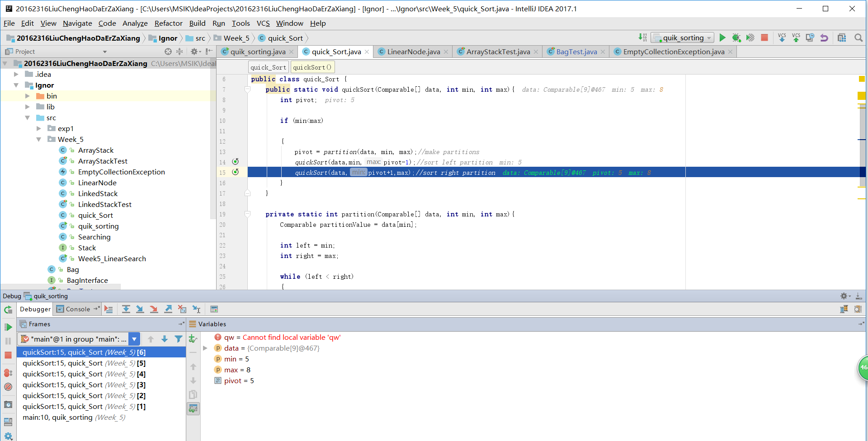Resume program from the debug sidebar
The width and height of the screenshot is (868, 441).
[8, 327]
